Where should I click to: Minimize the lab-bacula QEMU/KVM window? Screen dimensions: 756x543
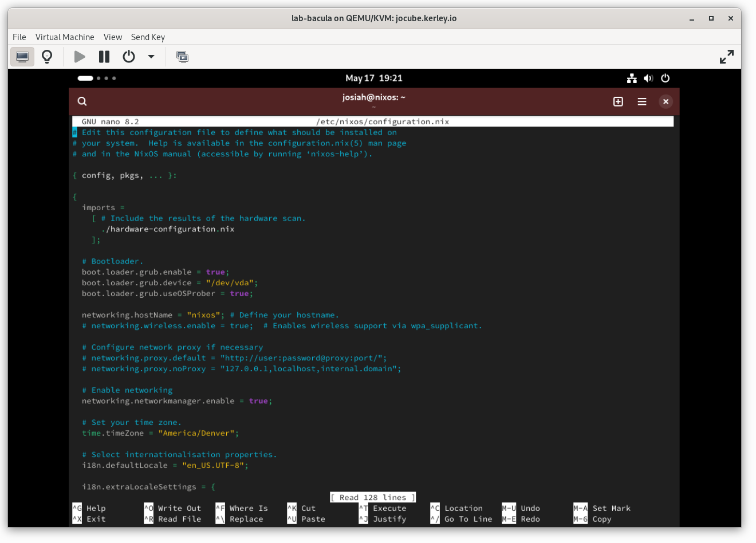pos(692,18)
